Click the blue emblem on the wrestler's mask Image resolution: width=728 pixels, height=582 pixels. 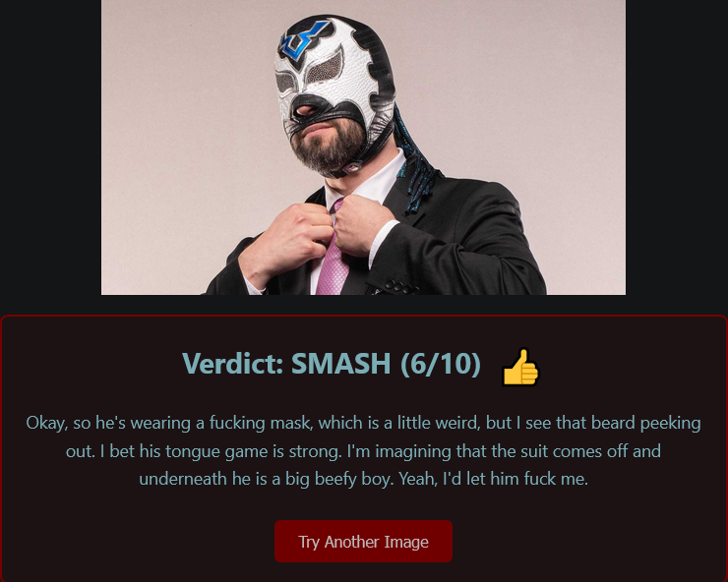coord(304,41)
